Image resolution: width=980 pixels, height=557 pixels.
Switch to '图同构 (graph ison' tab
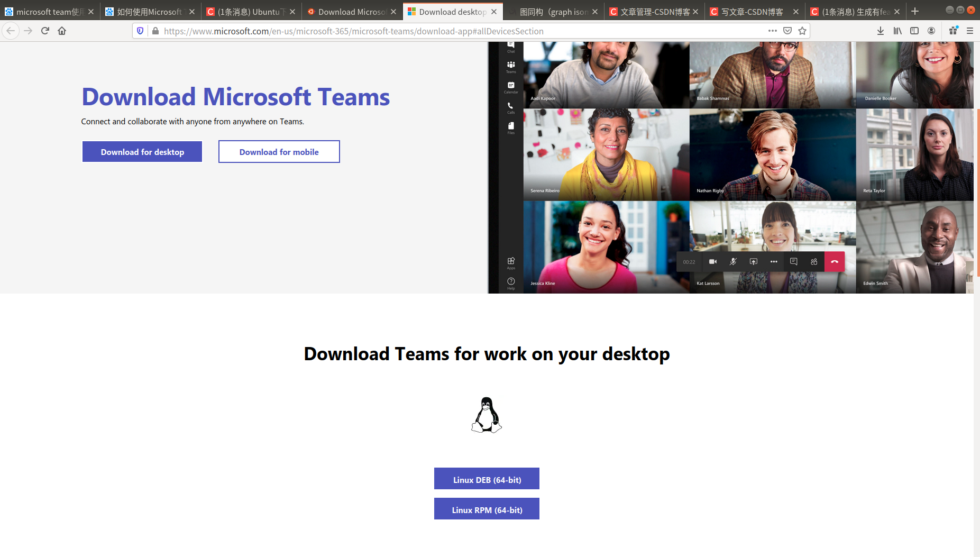click(x=553, y=12)
